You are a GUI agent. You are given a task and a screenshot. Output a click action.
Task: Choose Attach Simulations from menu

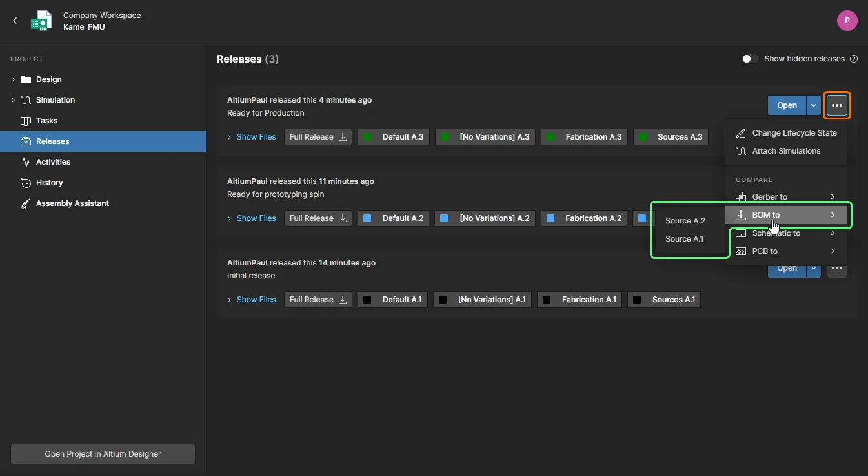pyautogui.click(x=786, y=151)
